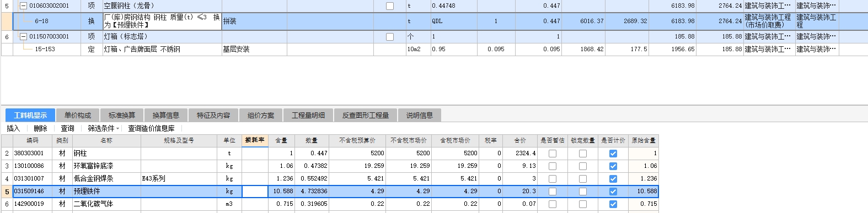Click the 查询 button
Viewport: 868px width, 213px height.
pyautogui.click(x=67, y=128)
